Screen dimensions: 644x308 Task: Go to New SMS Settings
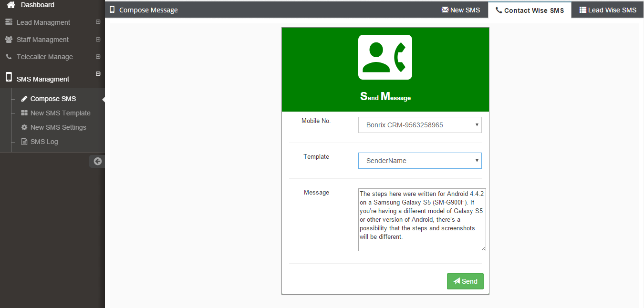(x=58, y=127)
